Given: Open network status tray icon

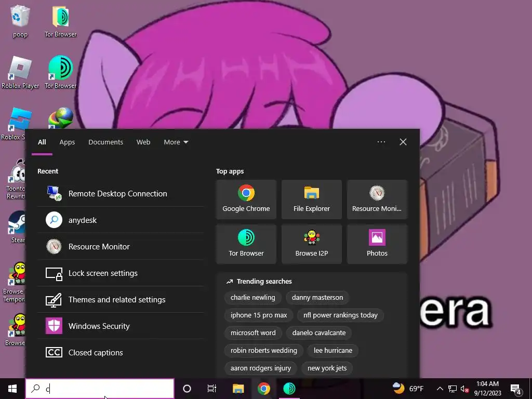Looking at the screenshot, I should coord(453,389).
